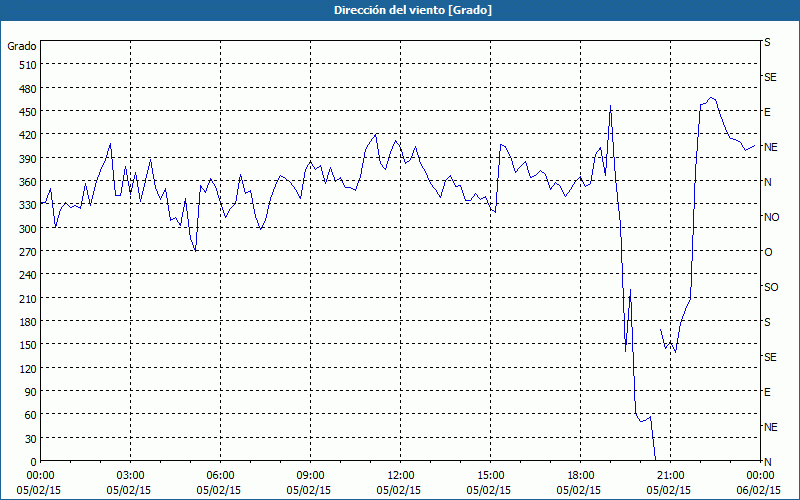Click the 90 degree axis label
Screen dimensions: 800x500
tap(31, 392)
